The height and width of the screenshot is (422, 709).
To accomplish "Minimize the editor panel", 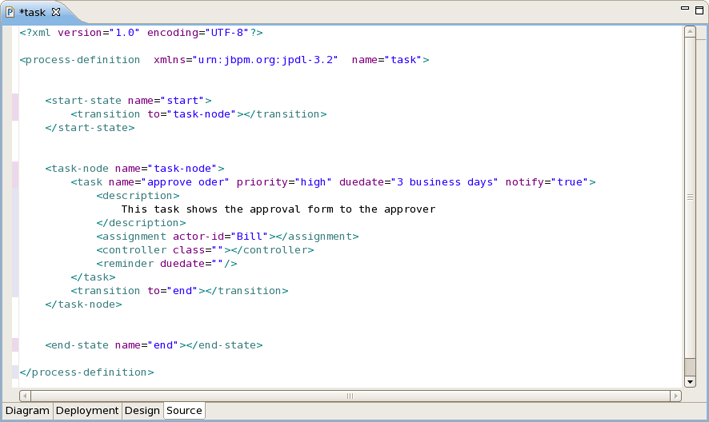I will tap(685, 8).
